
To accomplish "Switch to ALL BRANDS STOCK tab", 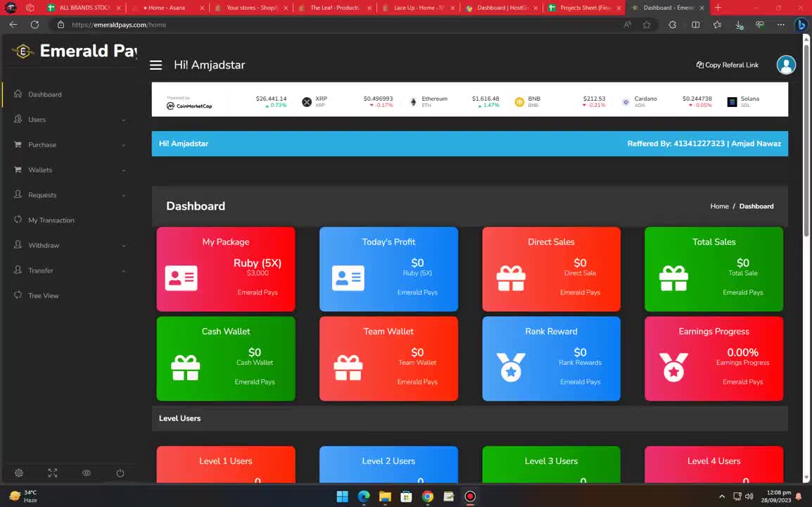I will tap(84, 8).
